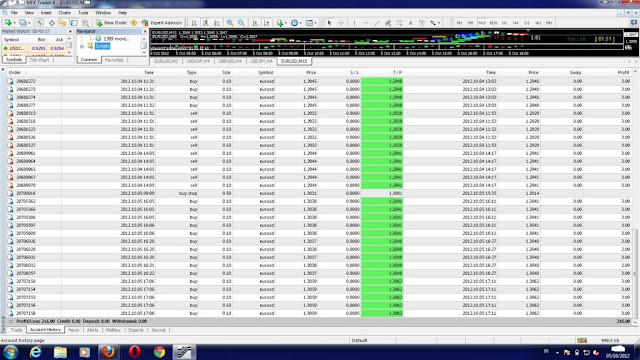640x360 pixels.
Task: Set timeframe to M5
Action: [x=471, y=23]
